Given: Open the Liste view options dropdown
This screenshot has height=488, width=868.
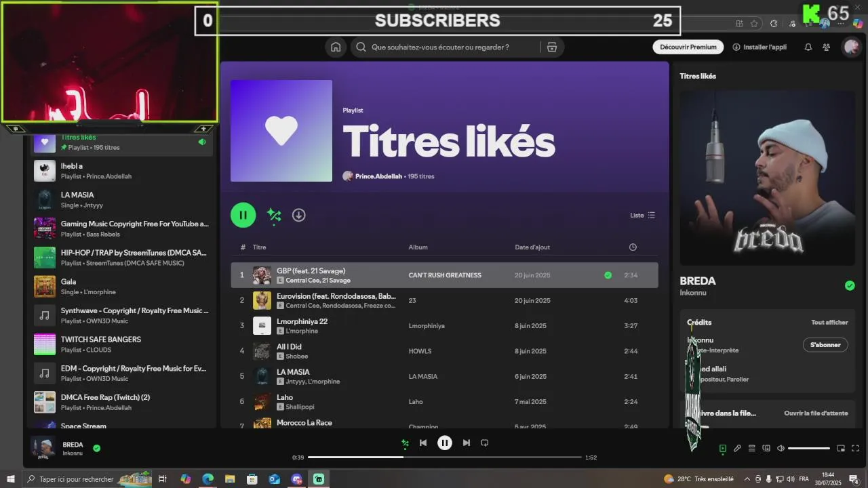Looking at the screenshot, I should click(642, 215).
